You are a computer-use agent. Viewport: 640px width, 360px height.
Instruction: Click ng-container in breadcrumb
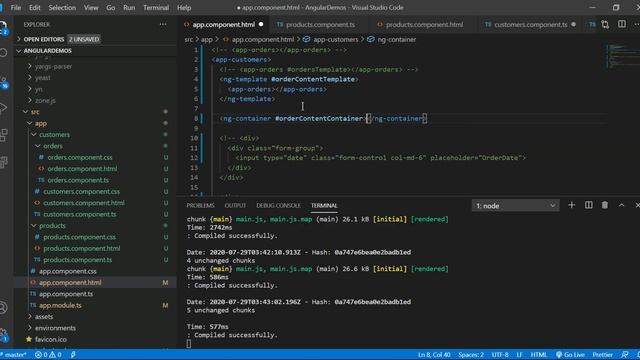point(396,40)
